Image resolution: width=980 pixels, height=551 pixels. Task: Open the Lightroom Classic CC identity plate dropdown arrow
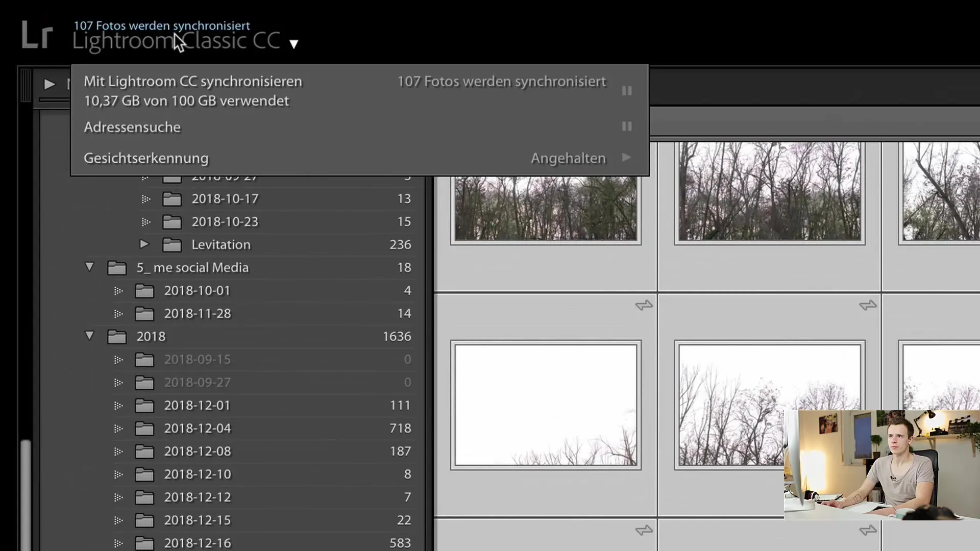click(x=293, y=44)
